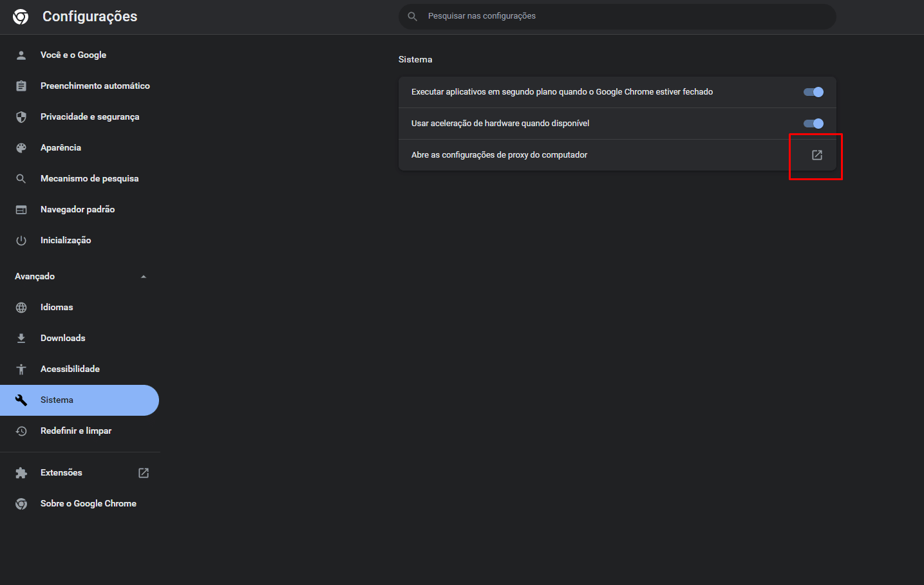Open the computer proxy settings
Viewport: 924px width, 585px height.
pyautogui.click(x=816, y=154)
